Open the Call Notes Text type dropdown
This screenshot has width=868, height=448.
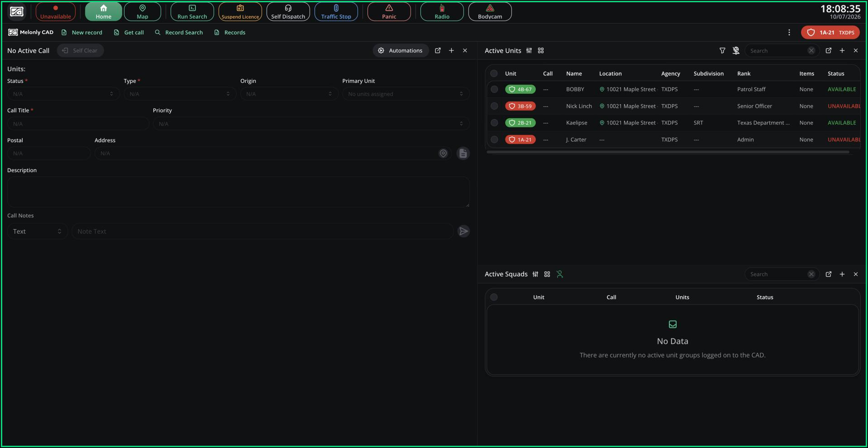coord(37,231)
